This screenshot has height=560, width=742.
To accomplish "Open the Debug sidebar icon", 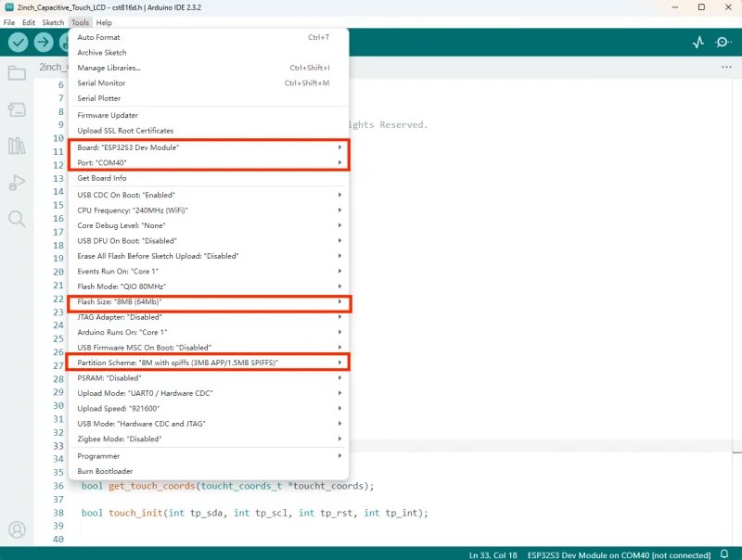I will 17,183.
